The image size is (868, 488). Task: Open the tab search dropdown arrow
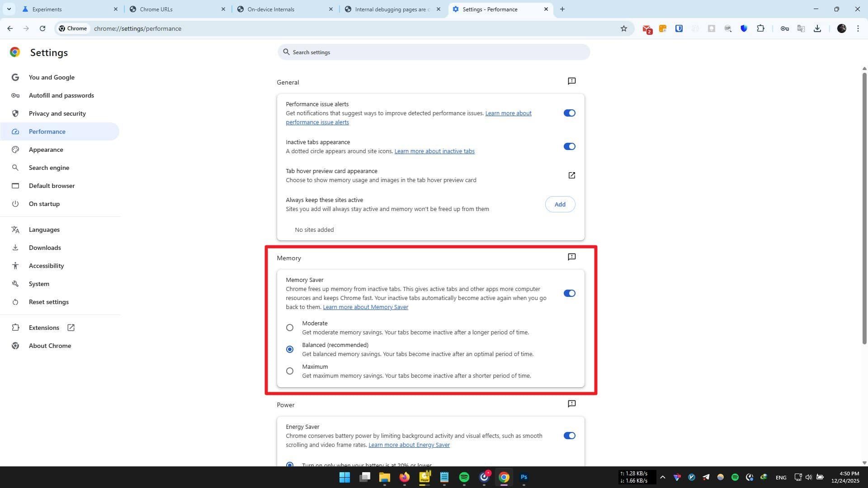pos(9,9)
